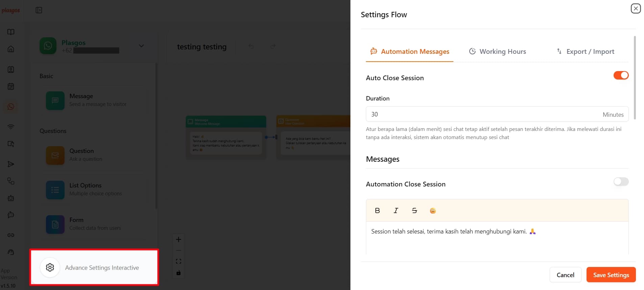Viewport: 644px width, 290px height.
Task: Select the Automation Messages tab
Action: click(x=410, y=51)
